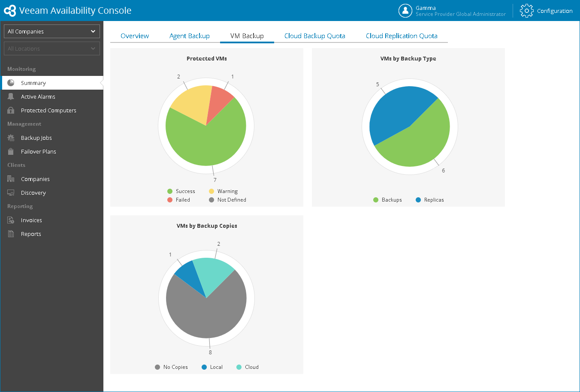Click the Invoices document icon
Image resolution: width=580 pixels, height=392 pixels.
11,220
